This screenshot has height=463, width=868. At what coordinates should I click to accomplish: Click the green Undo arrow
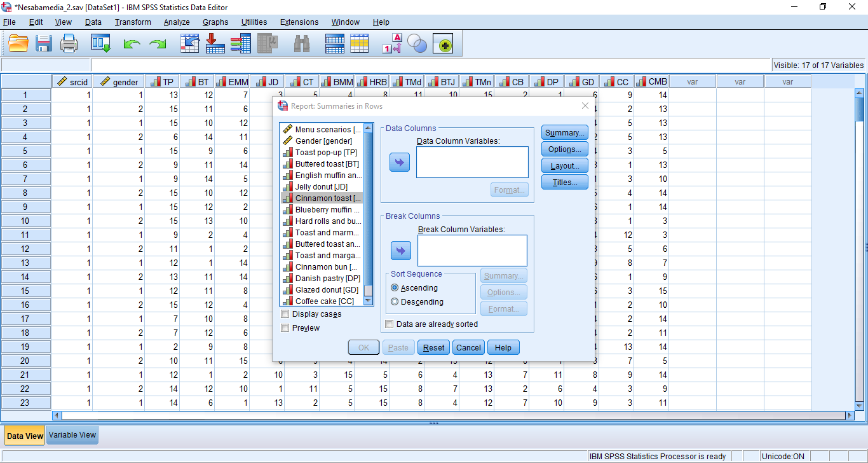(x=132, y=44)
